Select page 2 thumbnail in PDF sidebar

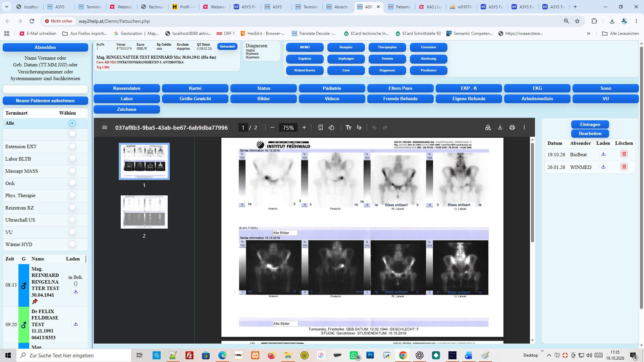tap(144, 212)
